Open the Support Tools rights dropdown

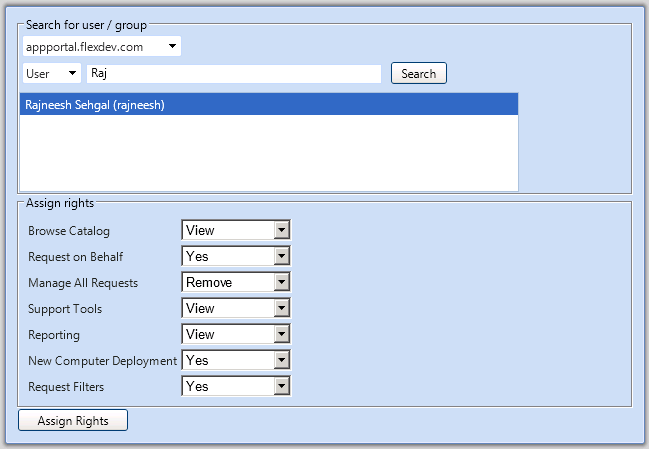point(236,308)
